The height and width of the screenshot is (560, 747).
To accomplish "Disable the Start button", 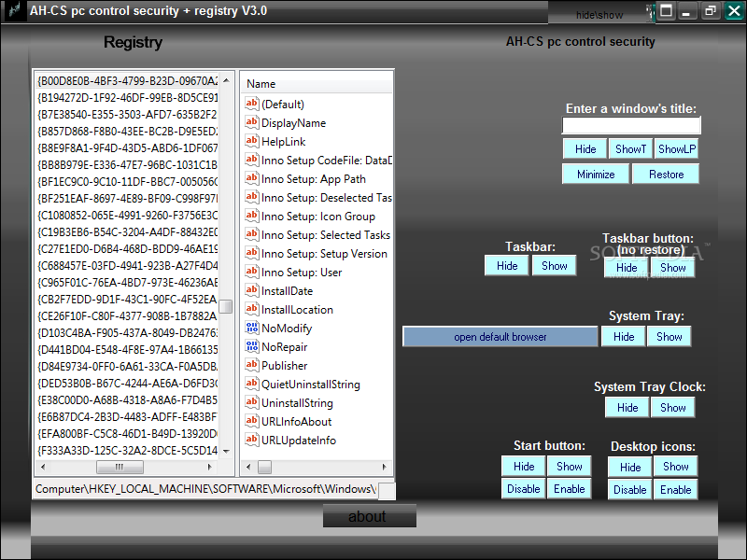I will coord(524,489).
